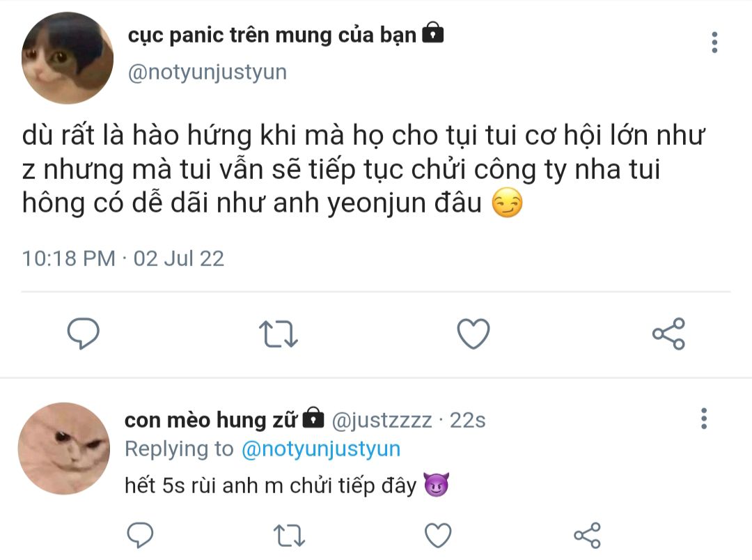The image size is (752, 560).
Task: Share the reply from con mèo hung zữ
Action: 587,535
